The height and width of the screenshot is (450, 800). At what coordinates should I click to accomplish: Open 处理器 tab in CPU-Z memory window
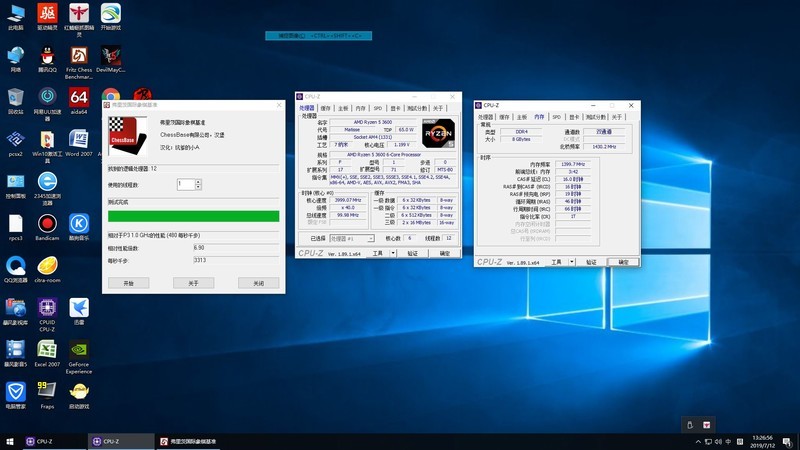point(486,117)
